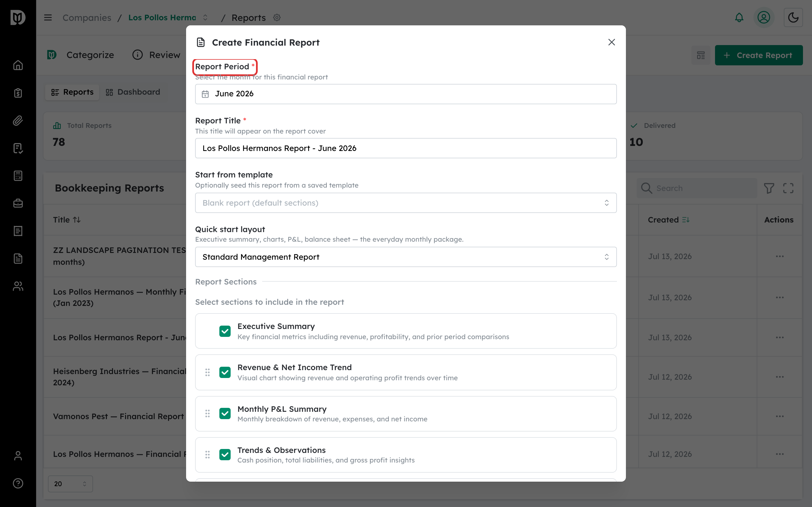
Task: Click the Create Report button
Action: [759, 55]
